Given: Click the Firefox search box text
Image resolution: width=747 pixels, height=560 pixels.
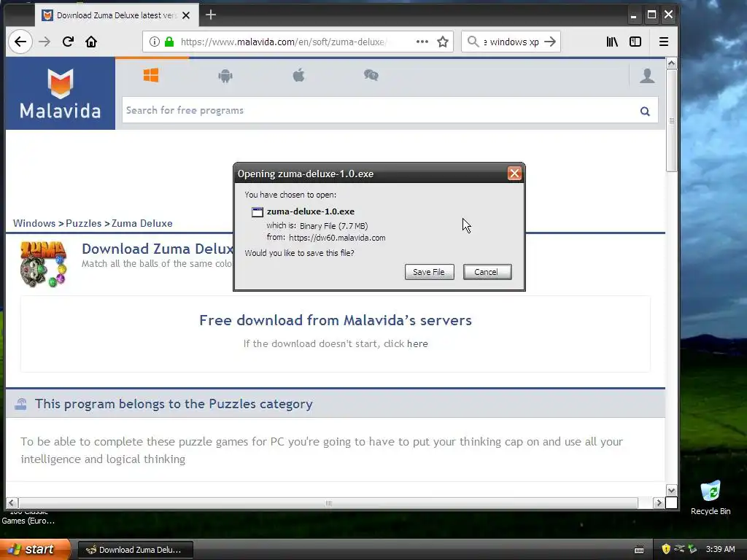Looking at the screenshot, I should point(511,42).
